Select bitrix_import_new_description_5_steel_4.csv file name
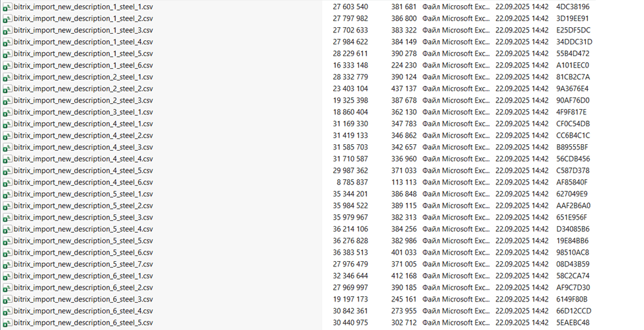The width and height of the screenshot is (644, 330). pyautogui.click(x=83, y=229)
